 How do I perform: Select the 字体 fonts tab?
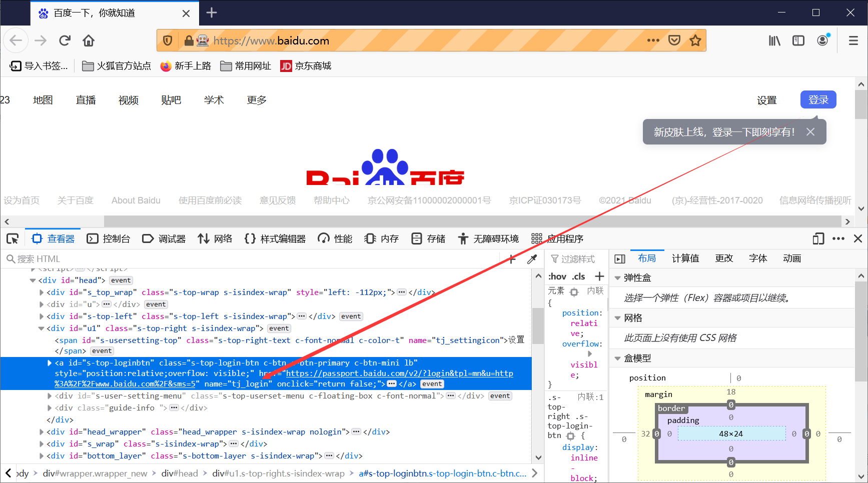point(758,258)
